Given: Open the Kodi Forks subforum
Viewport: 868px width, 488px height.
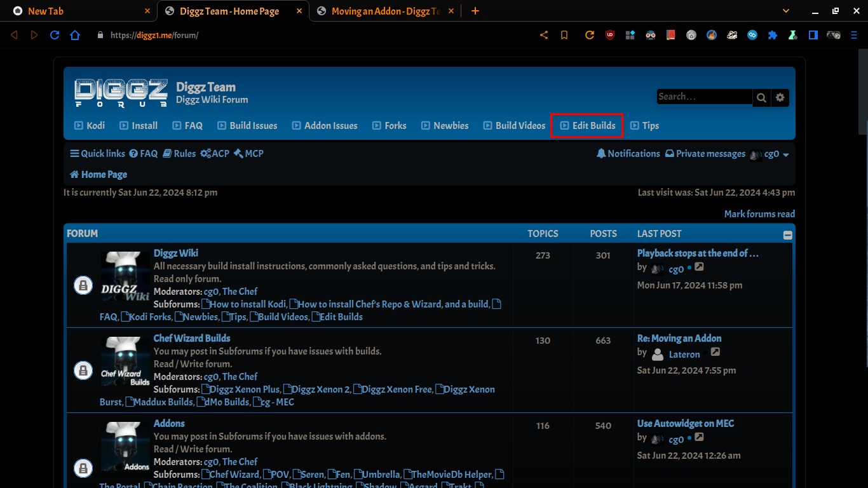Looking at the screenshot, I should click(146, 317).
